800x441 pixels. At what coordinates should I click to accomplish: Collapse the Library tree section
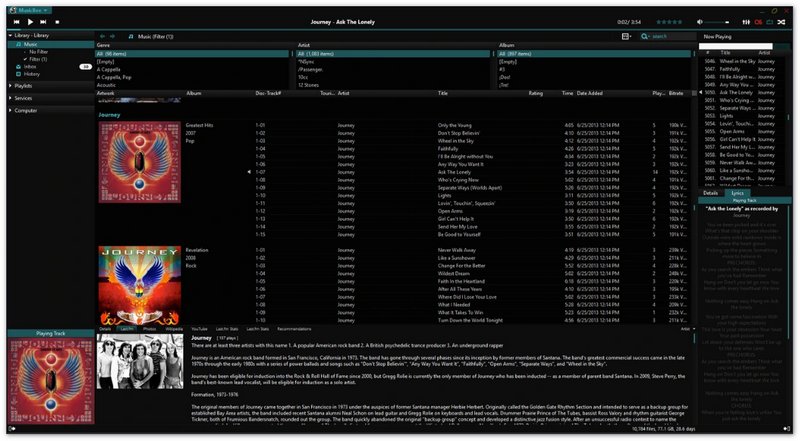pos(10,36)
